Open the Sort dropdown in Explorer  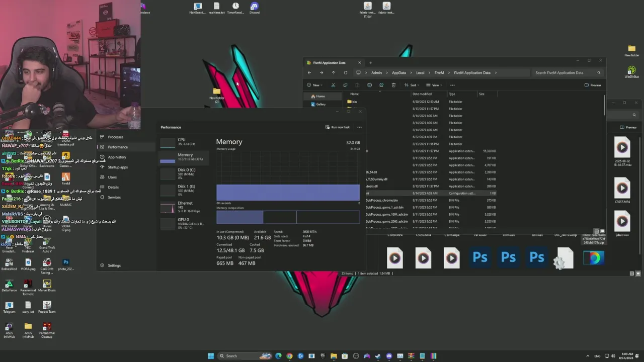coord(412,85)
